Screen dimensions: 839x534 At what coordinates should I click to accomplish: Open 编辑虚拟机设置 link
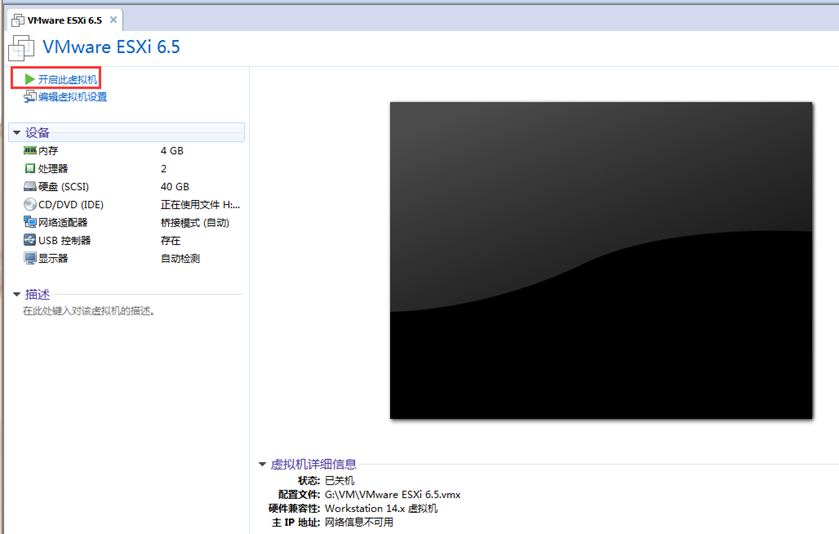click(x=73, y=97)
